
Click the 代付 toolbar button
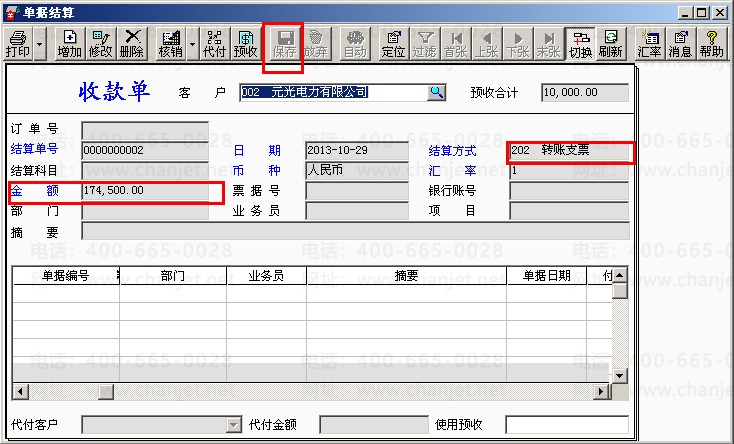214,44
